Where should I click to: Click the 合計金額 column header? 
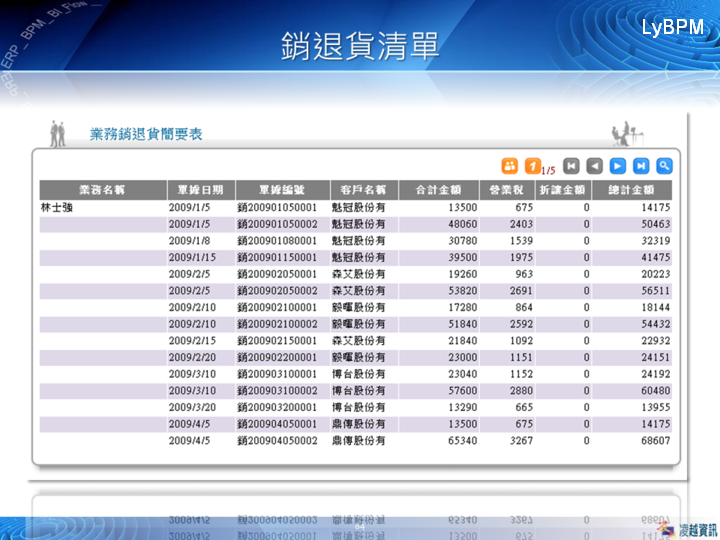[439, 190]
